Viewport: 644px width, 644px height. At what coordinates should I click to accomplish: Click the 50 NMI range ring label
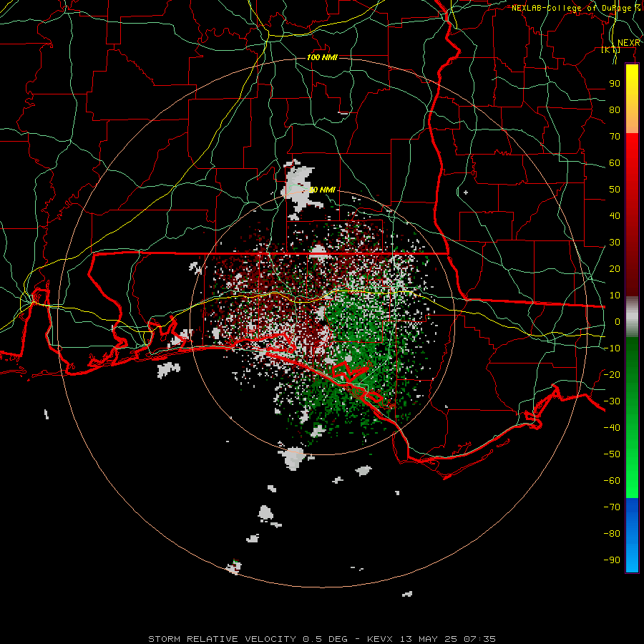click(x=322, y=190)
